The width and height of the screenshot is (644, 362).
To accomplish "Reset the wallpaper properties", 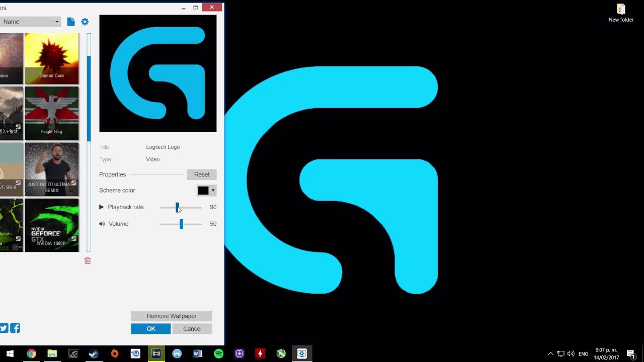I will (201, 174).
